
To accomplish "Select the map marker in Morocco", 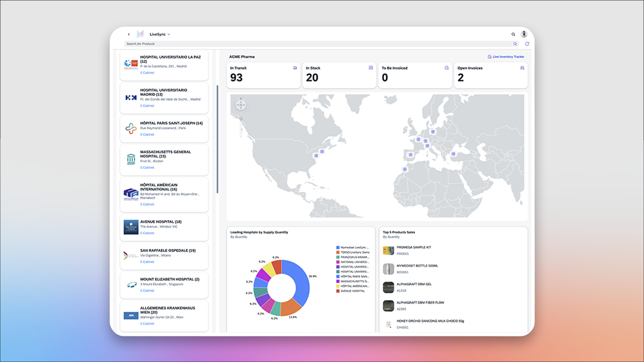I will pyautogui.click(x=404, y=169).
